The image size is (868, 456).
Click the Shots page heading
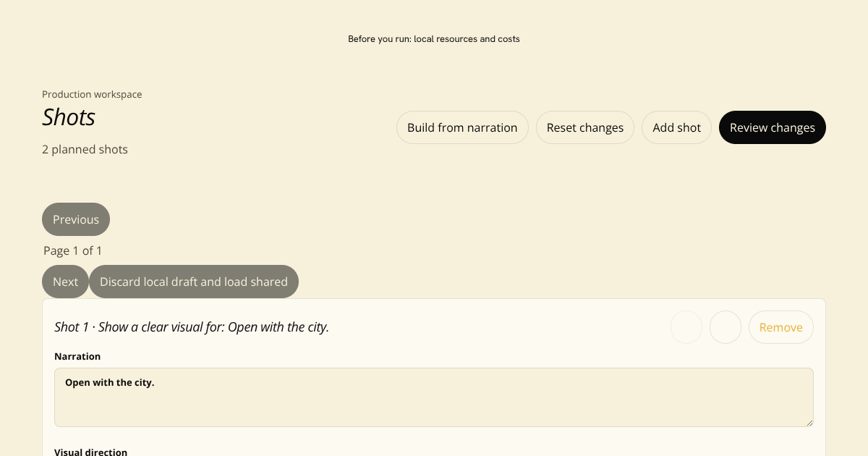[69, 117]
